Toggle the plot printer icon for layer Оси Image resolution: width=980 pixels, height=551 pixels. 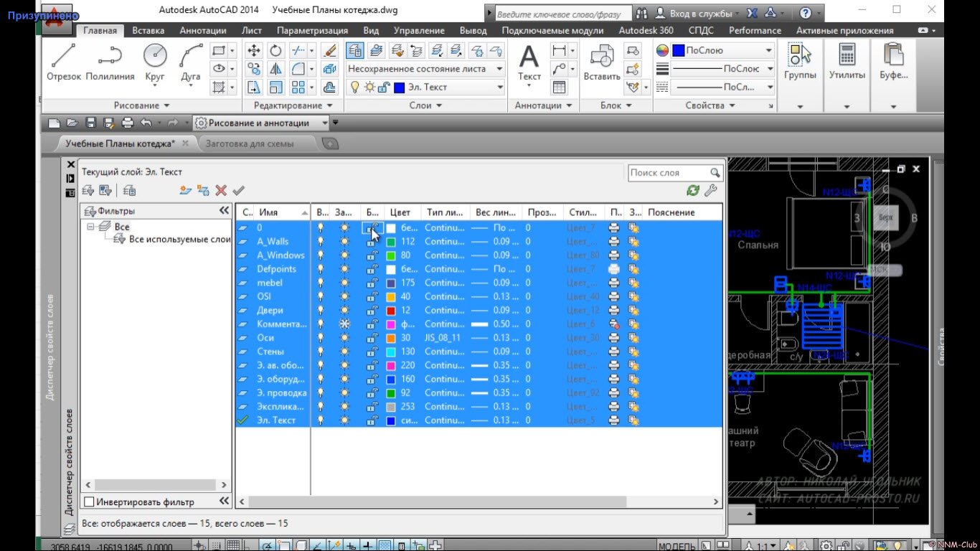pyautogui.click(x=613, y=338)
